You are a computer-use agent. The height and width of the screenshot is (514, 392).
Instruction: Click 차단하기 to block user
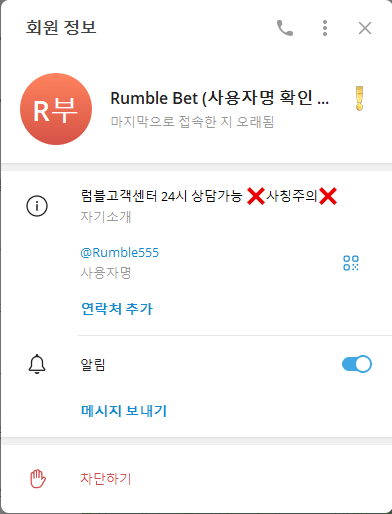(x=106, y=479)
